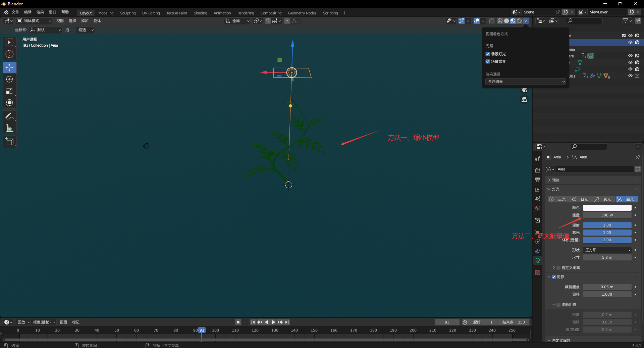This screenshot has height=348, width=644.
Task: Toggle X-ray view in viewport header
Action: coord(491,21)
